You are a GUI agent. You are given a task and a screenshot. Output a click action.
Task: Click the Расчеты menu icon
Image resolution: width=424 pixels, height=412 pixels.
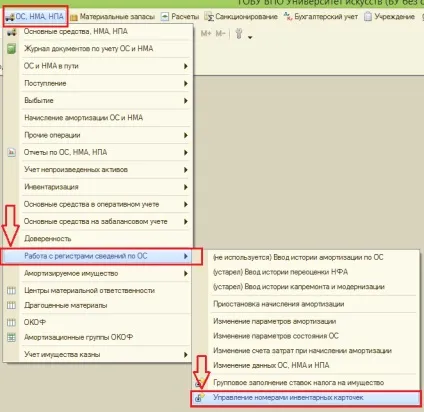tap(165, 17)
